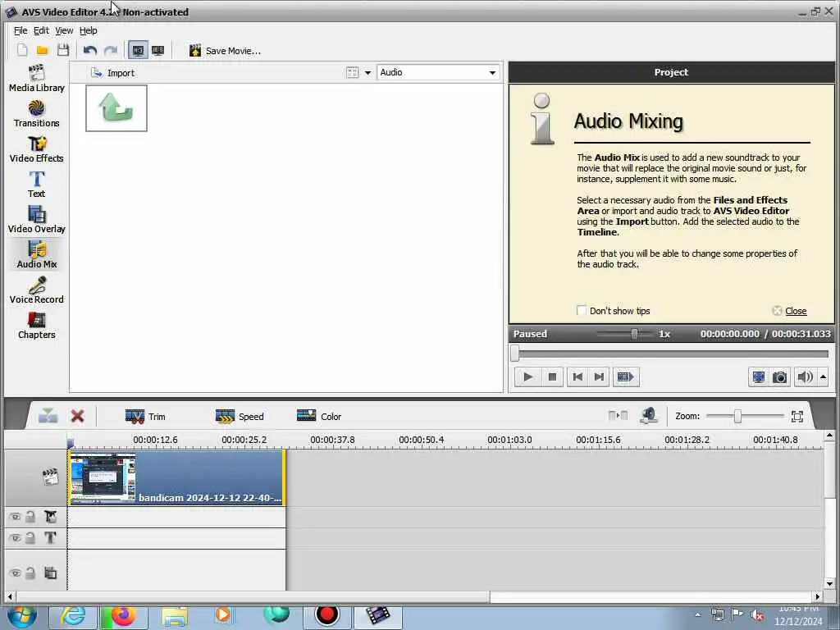Image resolution: width=840 pixels, height=630 pixels.
Task: Open the Chapters panel
Action: click(36, 325)
